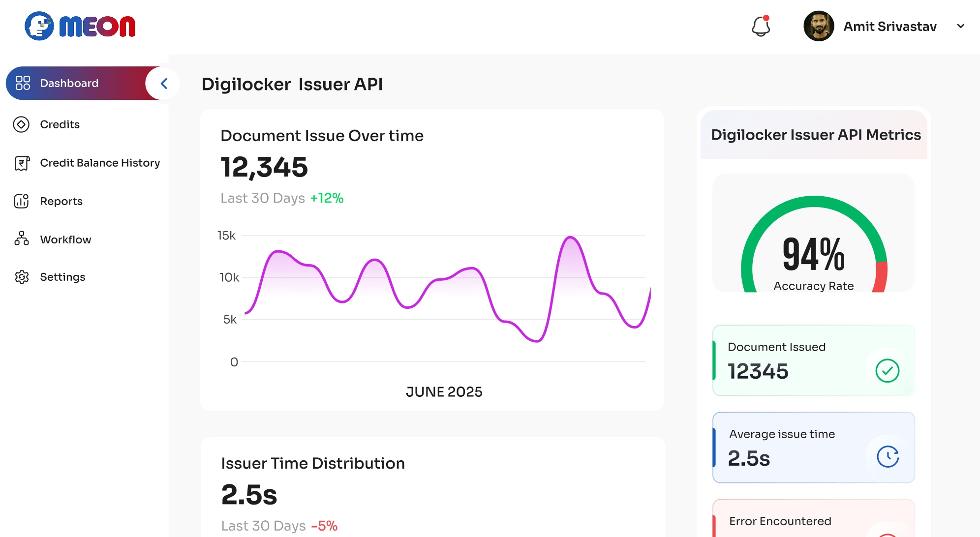
Task: Click the 12345 value in Document Issued
Action: tap(758, 371)
